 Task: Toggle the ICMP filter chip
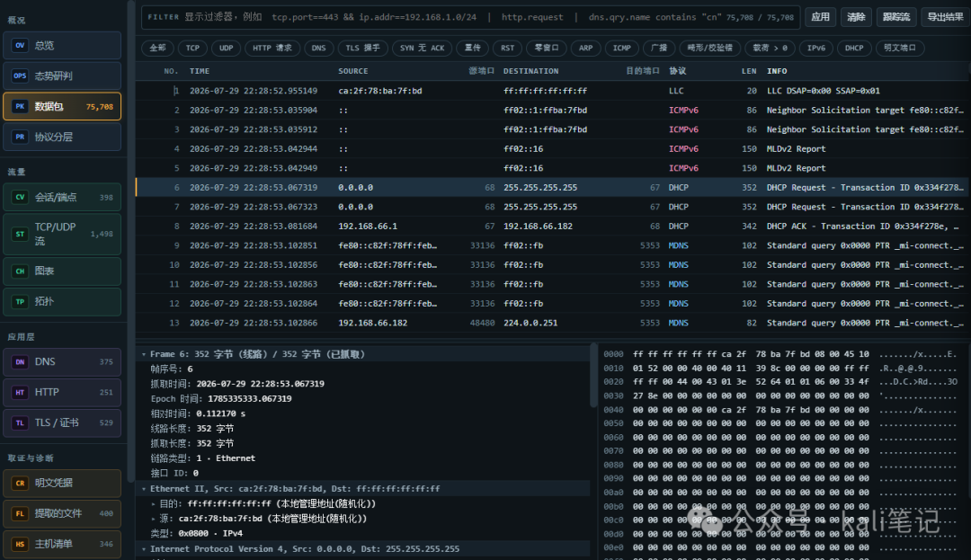[622, 48]
